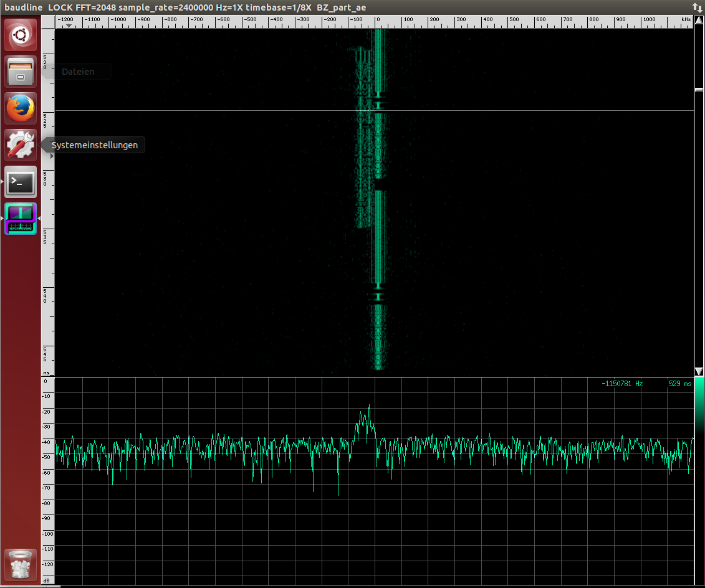The height and width of the screenshot is (588, 705).
Task: Click spectrogram scrollbar down arrow
Action: pyautogui.click(x=699, y=371)
